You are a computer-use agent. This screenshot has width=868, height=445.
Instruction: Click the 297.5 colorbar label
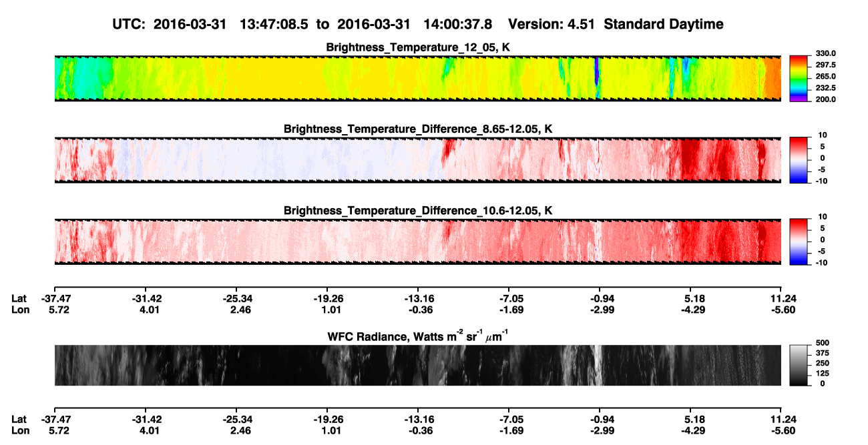pyautogui.click(x=825, y=65)
